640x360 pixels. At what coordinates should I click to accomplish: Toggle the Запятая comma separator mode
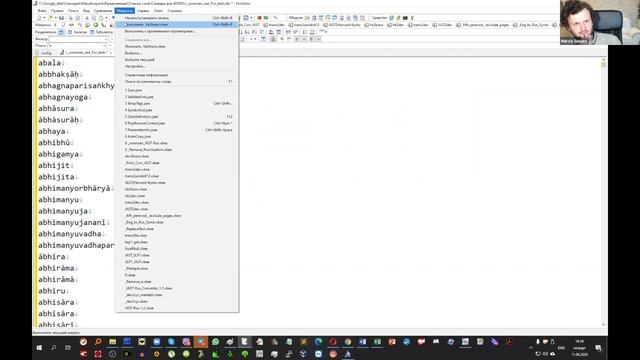(x=77, y=32)
